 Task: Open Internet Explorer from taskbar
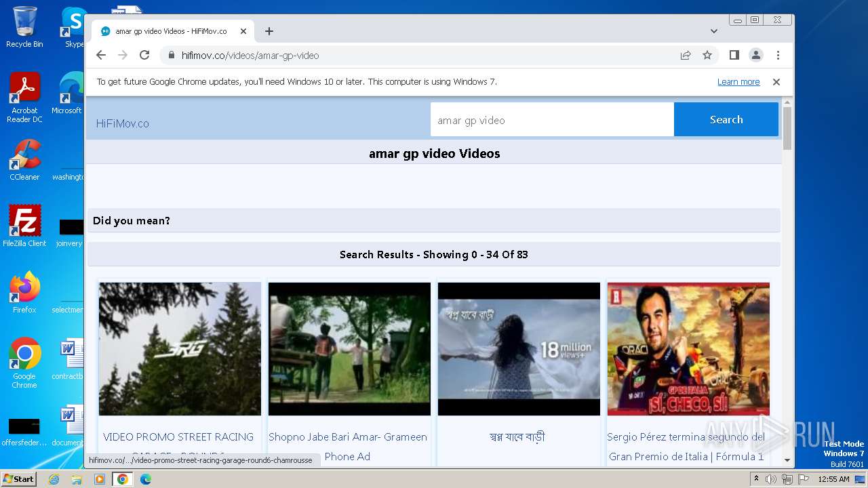[x=54, y=479]
